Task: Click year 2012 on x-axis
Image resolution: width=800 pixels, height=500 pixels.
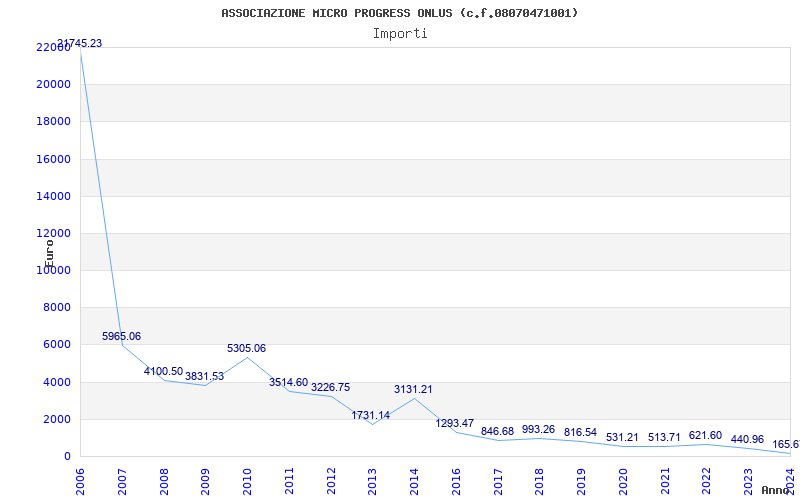Action: [x=331, y=482]
